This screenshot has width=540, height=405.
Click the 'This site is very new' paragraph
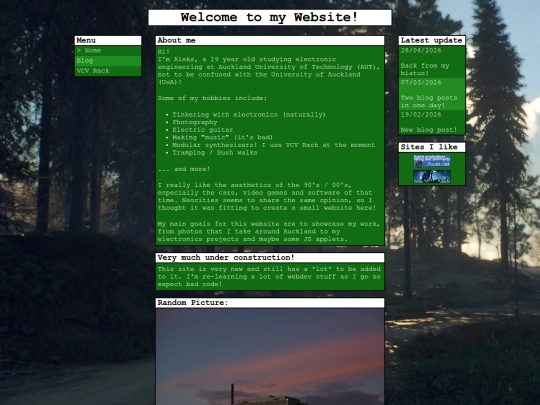click(x=269, y=277)
